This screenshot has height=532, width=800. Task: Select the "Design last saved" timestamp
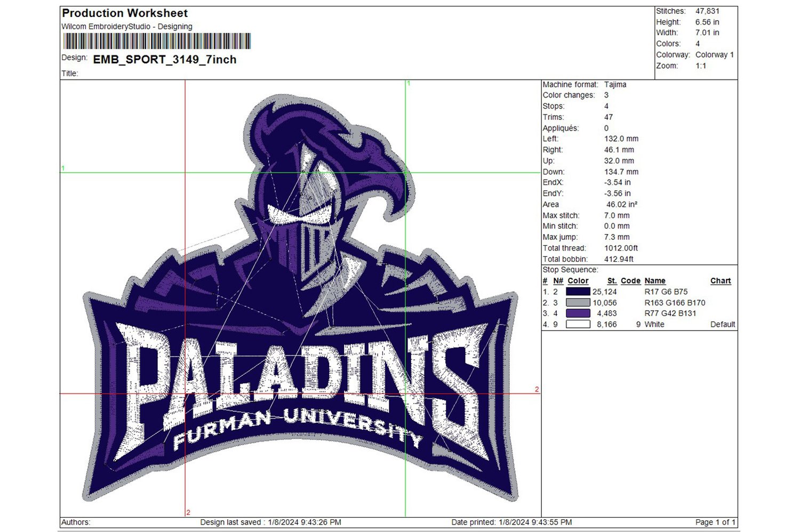point(271,522)
